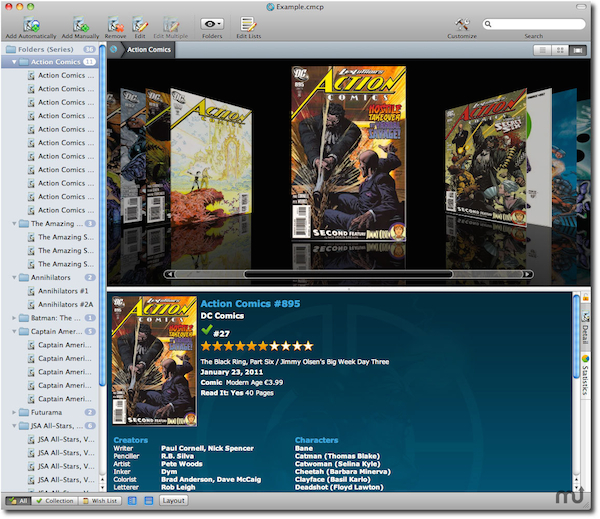This screenshot has height=519, width=600.
Task: Open the Edit comic tool
Action: tap(140, 24)
